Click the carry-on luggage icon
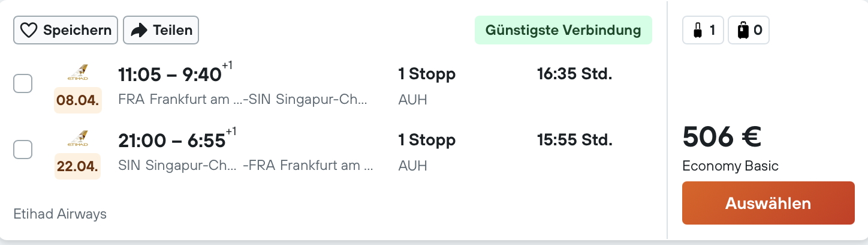The image size is (868, 245). tap(697, 30)
